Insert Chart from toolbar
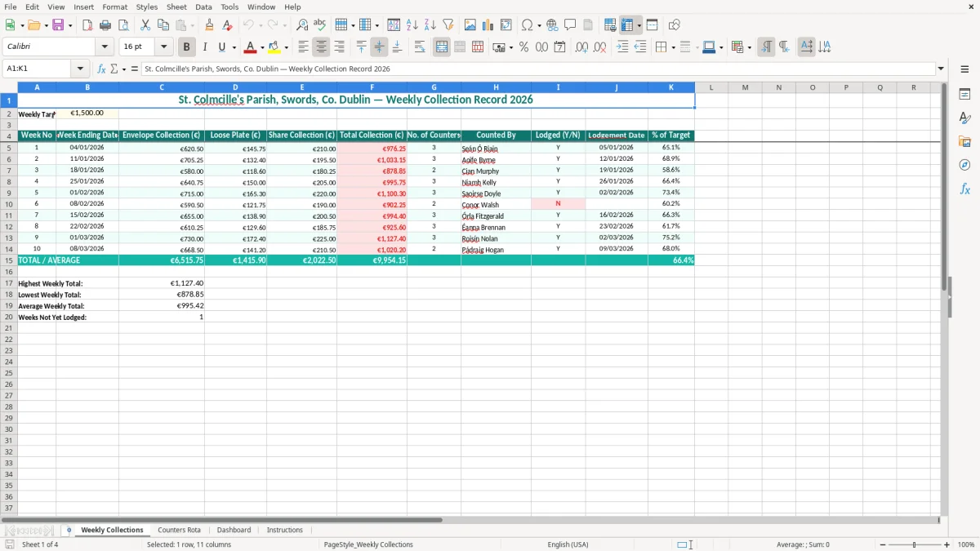This screenshot has height=551, width=980. click(x=488, y=25)
